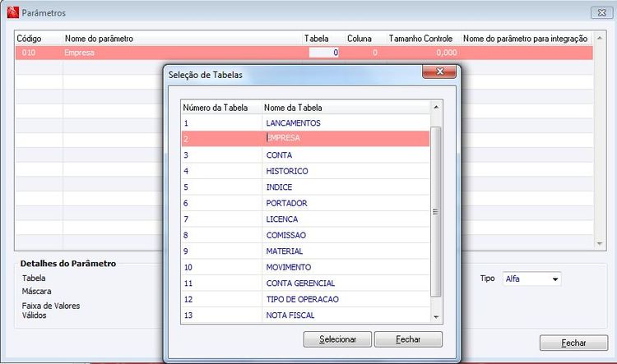
Task: Close the Parâmetros window with X
Action: tap(601, 12)
